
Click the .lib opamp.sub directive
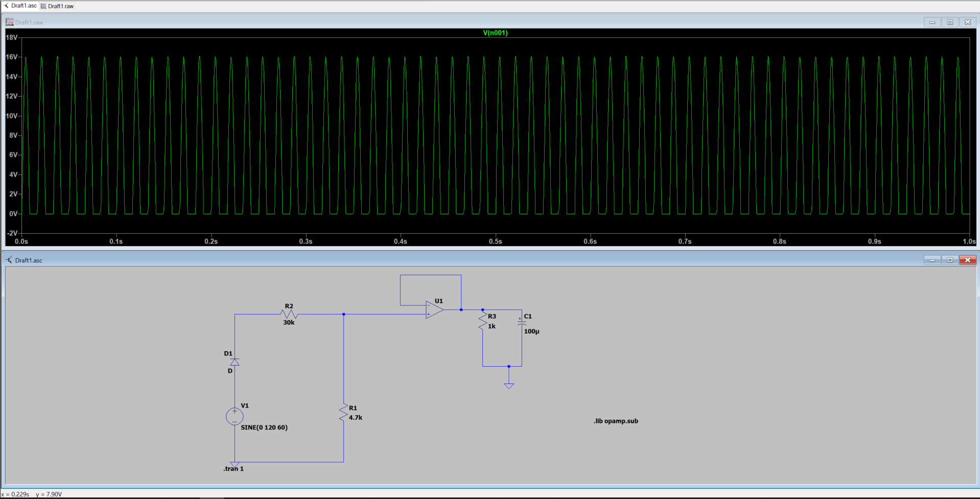pos(616,421)
